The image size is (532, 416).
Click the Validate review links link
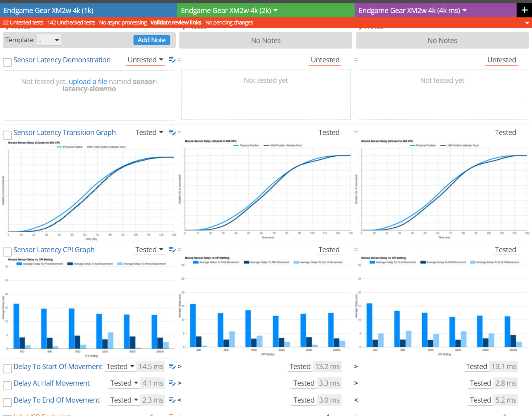[176, 23]
